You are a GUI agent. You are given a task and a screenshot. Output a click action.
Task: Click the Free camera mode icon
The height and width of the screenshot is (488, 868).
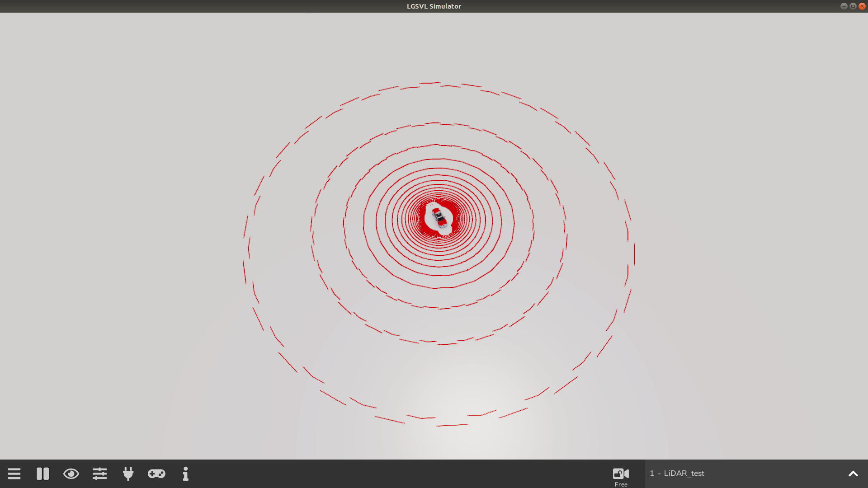tap(621, 474)
